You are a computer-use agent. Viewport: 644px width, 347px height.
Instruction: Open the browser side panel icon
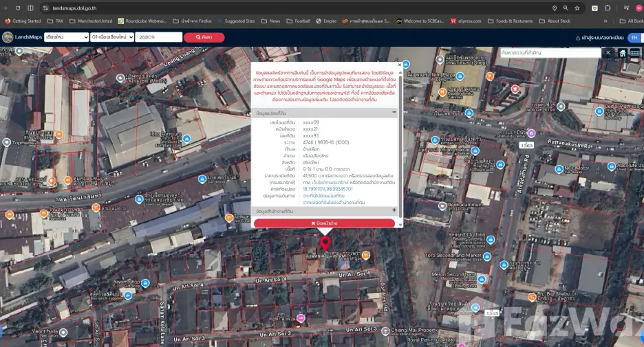30,8
